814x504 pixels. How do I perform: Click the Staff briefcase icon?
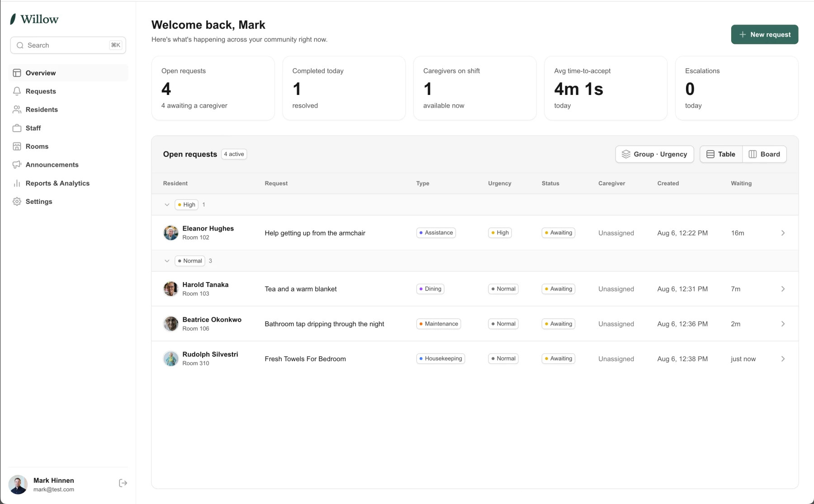point(17,128)
